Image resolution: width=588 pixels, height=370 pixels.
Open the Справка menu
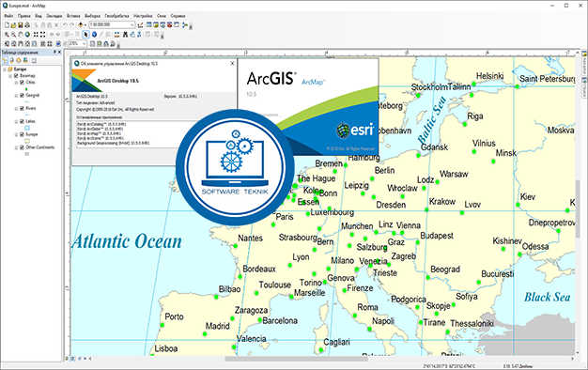pyautogui.click(x=178, y=16)
